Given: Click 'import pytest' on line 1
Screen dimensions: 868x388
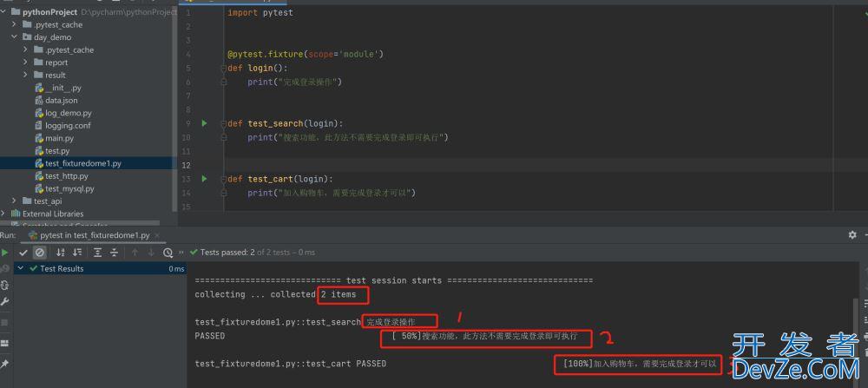Looking at the screenshot, I should (260, 12).
